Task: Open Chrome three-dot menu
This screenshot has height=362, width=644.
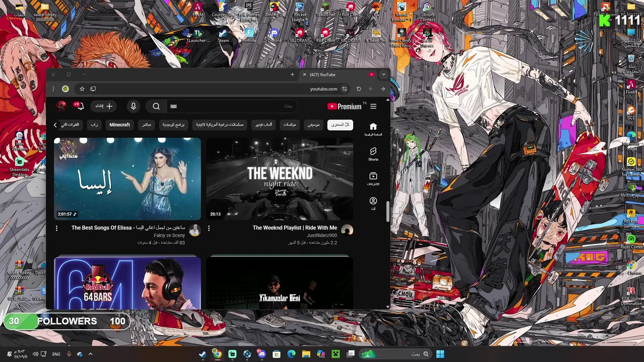Action: pyautogui.click(x=53, y=89)
